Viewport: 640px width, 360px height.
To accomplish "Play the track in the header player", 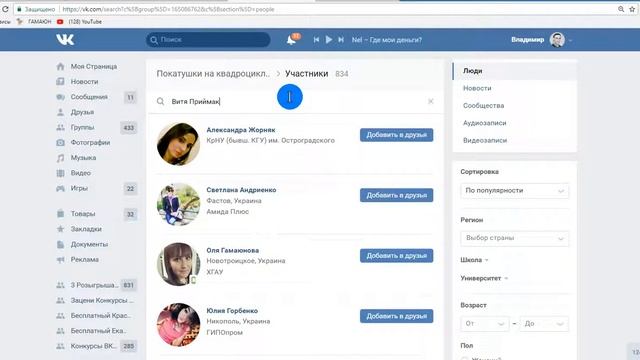I will 329,40.
